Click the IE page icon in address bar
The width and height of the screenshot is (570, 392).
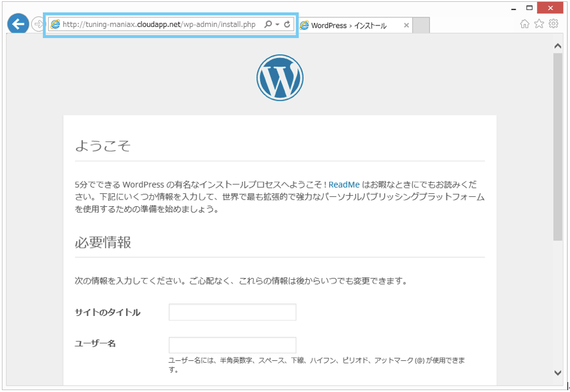[56, 24]
